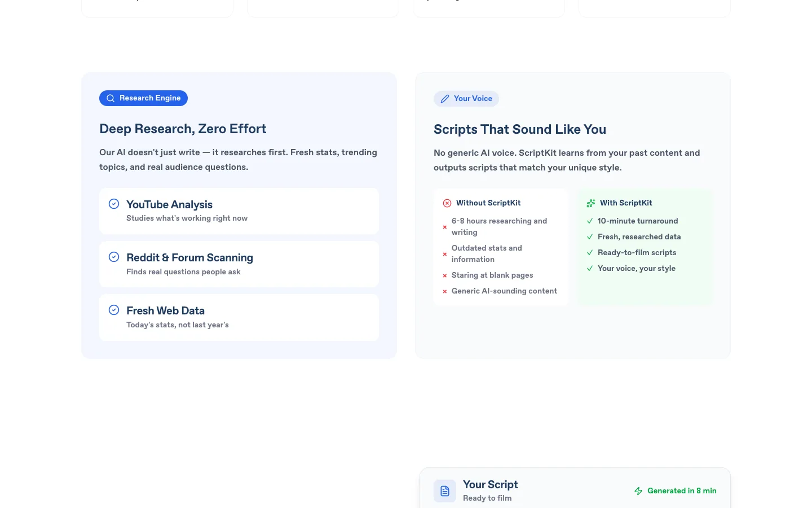Image resolution: width=812 pixels, height=508 pixels.
Task: Click the check-circle icon beside Fresh Web Data
Action: tap(114, 310)
